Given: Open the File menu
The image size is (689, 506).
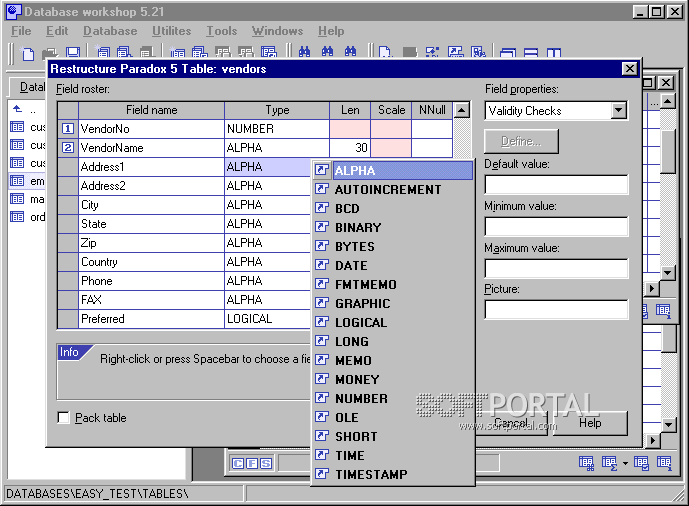Looking at the screenshot, I should coord(21,31).
